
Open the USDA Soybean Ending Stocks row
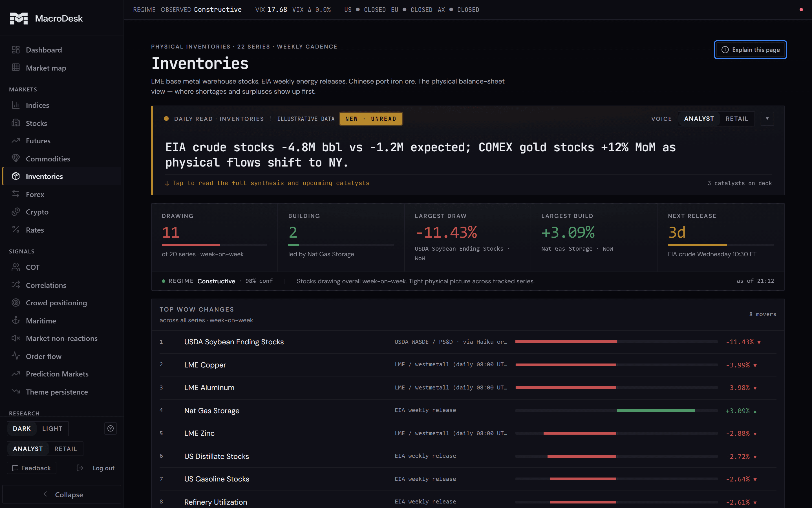point(468,342)
